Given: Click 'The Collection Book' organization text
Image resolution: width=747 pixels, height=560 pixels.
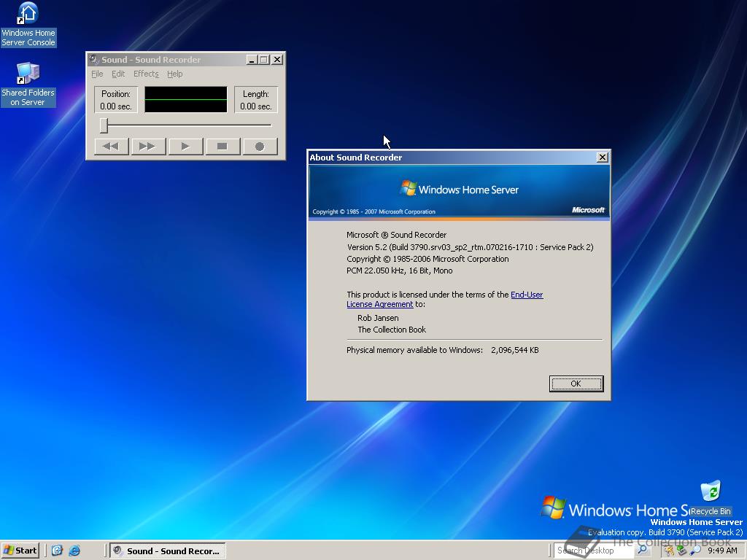Looking at the screenshot, I should [392, 330].
